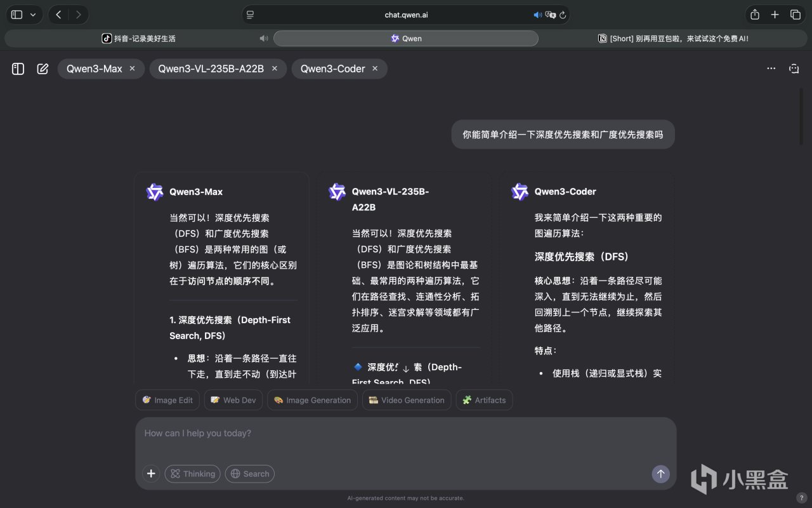Mute tab audio via the speaker icon
This screenshot has height=508, width=812.
pos(537,15)
